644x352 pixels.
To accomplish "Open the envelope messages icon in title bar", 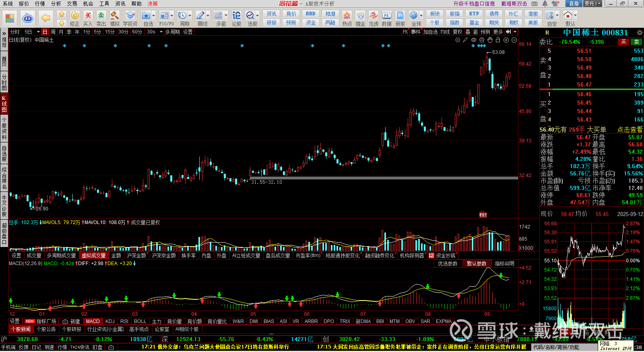I will click(535, 4).
